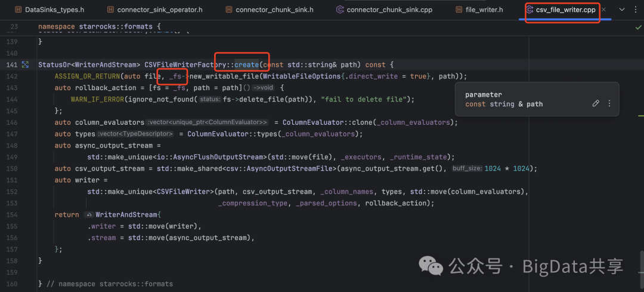Open the editor tab options three-dot menu

636,10
